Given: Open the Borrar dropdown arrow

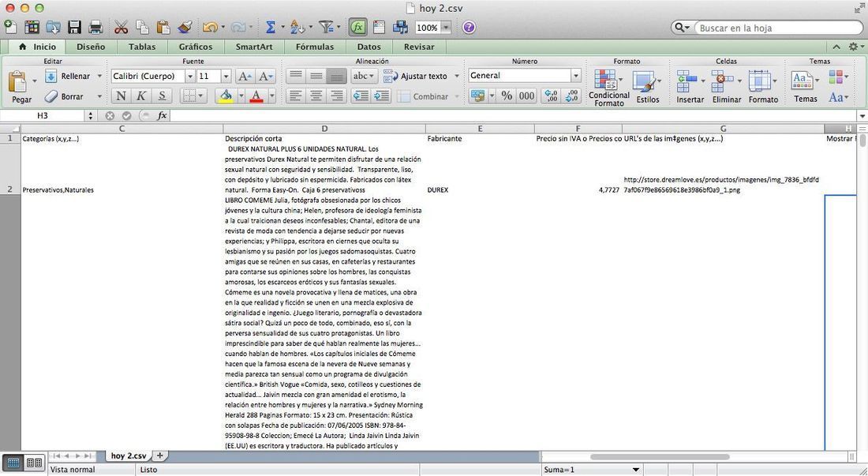Looking at the screenshot, I should tap(99, 96).
